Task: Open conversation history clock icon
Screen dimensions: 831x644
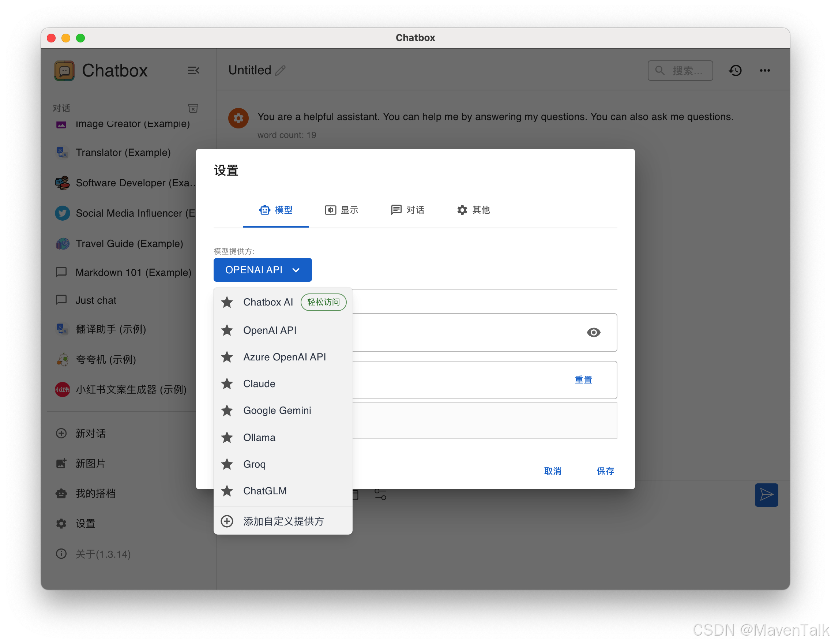Action: click(735, 70)
